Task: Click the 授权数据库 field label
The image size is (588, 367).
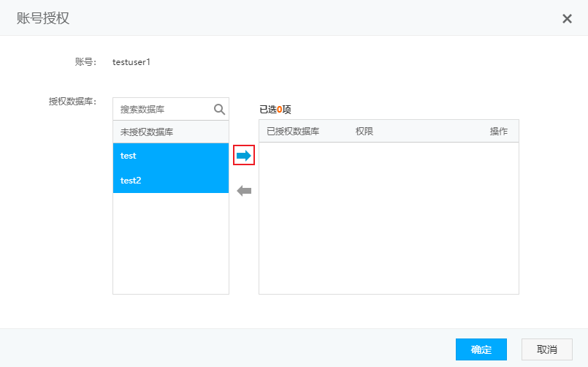Action: (x=72, y=102)
